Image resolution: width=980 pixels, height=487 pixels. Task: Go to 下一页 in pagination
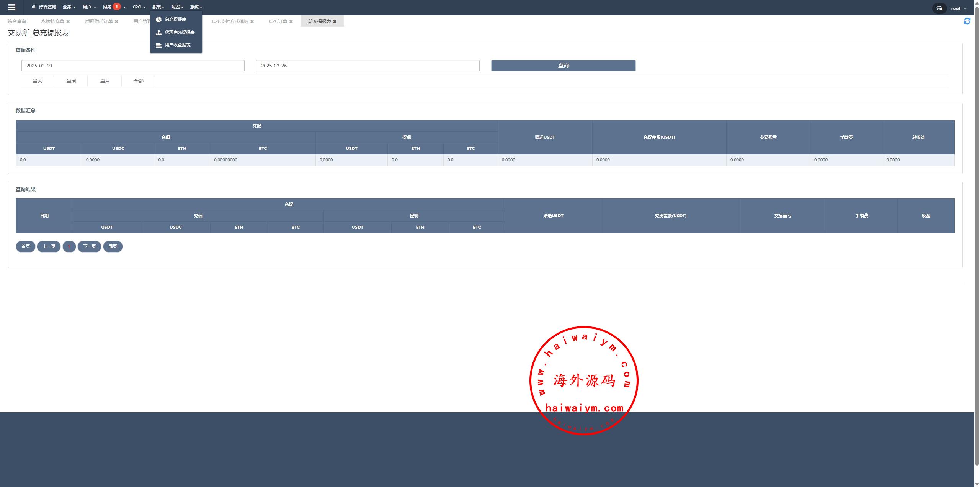(89, 246)
